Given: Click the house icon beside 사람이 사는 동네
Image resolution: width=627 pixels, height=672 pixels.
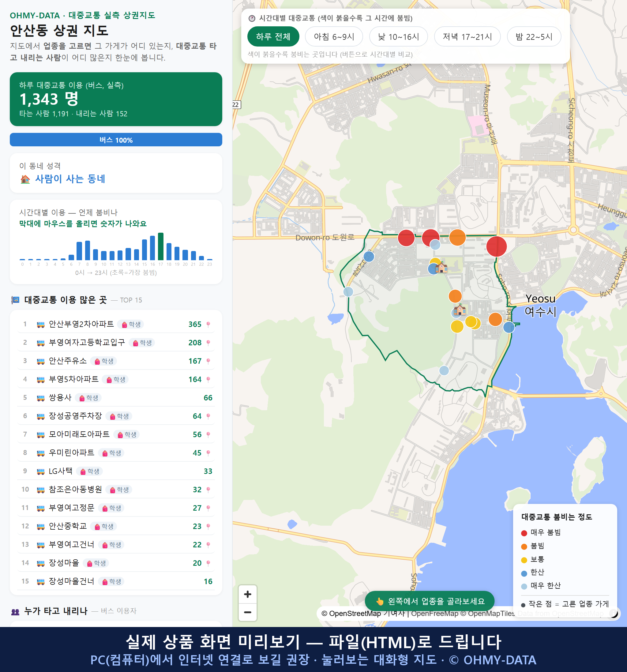Looking at the screenshot, I should [25, 179].
